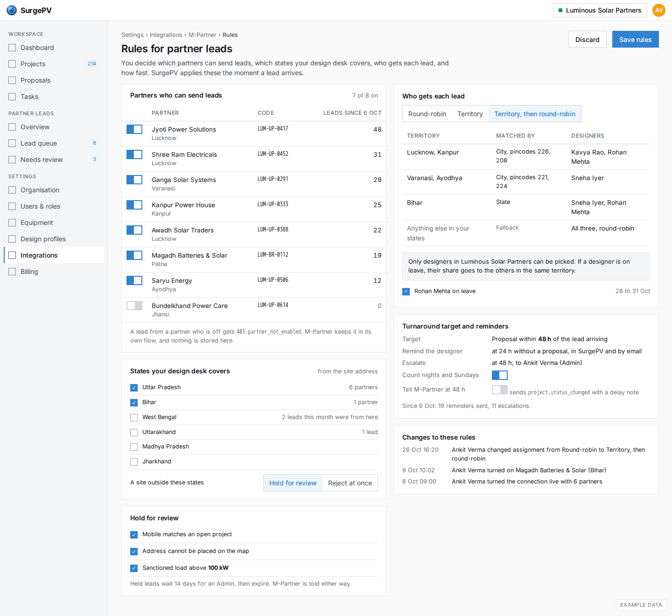Uncheck Mobile matches an open project
Screen dimensions: 672x616
pyautogui.click(x=134, y=535)
